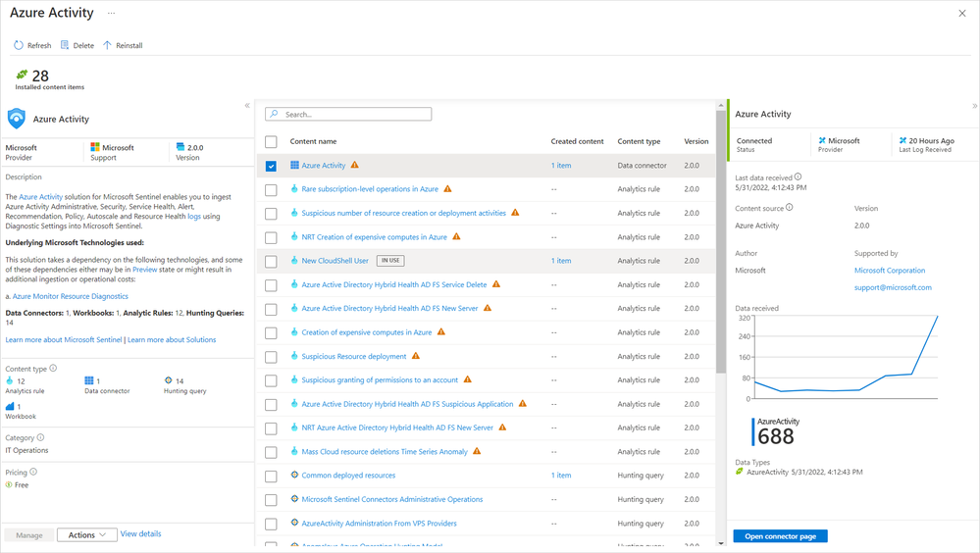The height and width of the screenshot is (553, 980).
Task: Click the Reinstall toolbar button
Action: click(123, 46)
